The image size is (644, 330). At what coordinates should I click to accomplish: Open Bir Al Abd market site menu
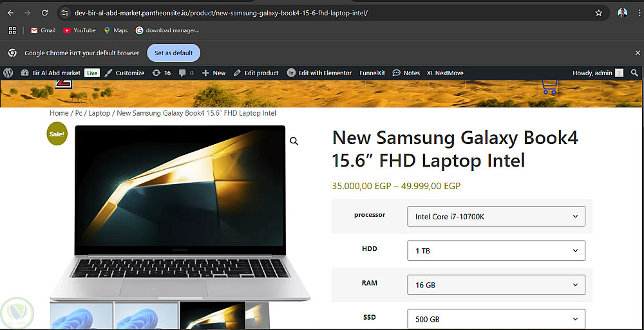point(50,73)
